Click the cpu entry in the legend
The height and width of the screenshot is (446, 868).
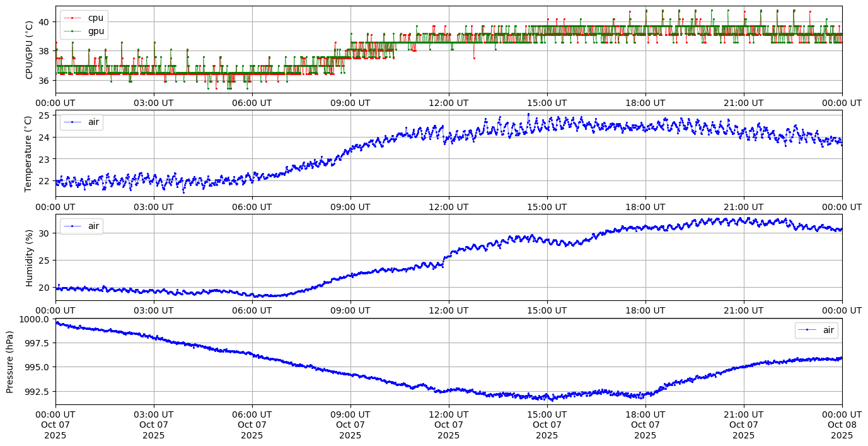95,18
